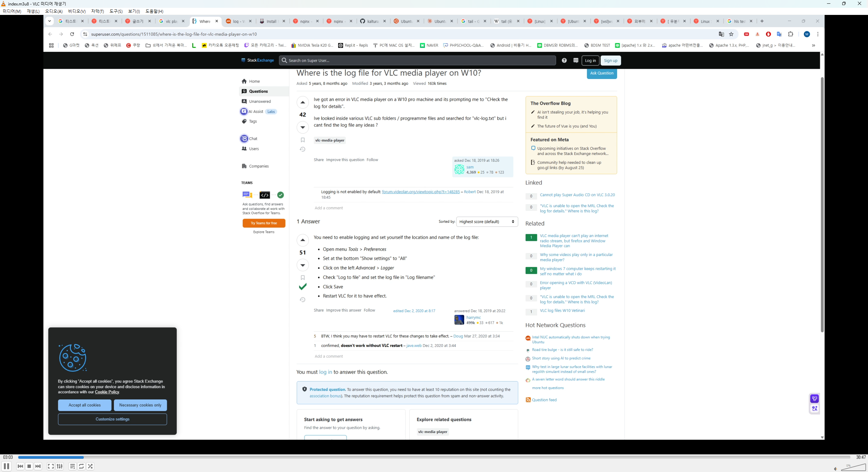Skip to the previous media track
Viewport: 868px width, 472px height.
pyautogui.click(x=20, y=466)
